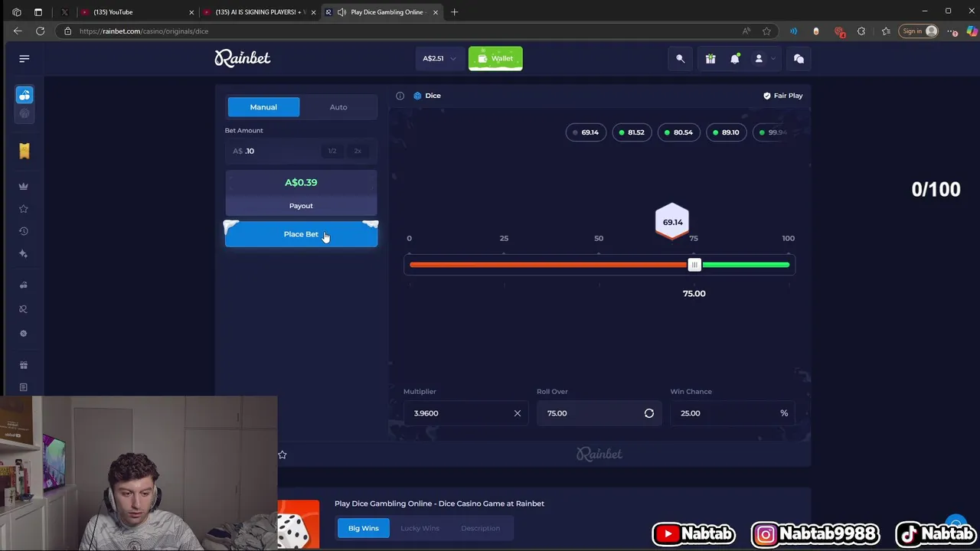The height and width of the screenshot is (551, 980).
Task: Open the game info circle icon
Action: coord(400,96)
